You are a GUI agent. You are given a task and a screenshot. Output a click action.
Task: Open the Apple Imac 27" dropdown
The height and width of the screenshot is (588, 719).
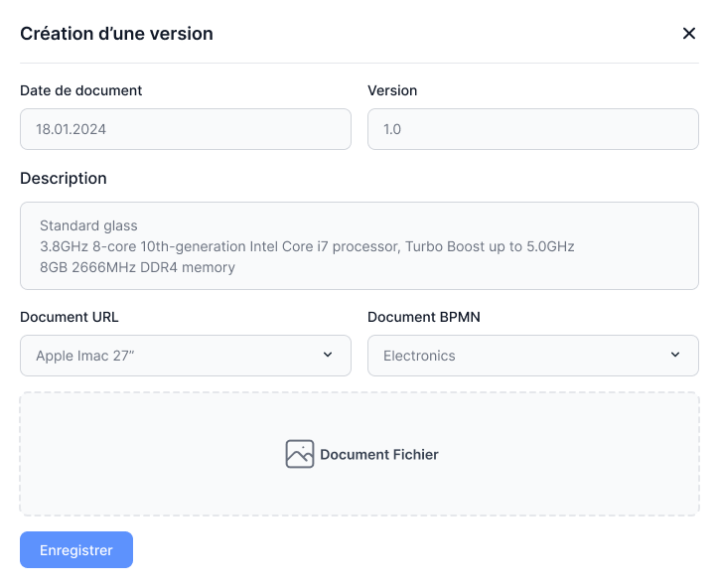(185, 356)
